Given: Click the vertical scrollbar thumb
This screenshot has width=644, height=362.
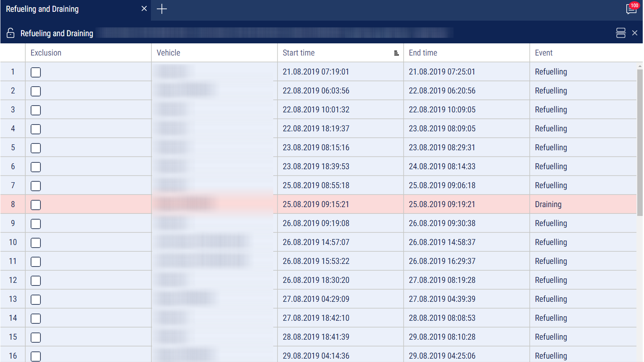Looking at the screenshot, I should [x=640, y=142].
